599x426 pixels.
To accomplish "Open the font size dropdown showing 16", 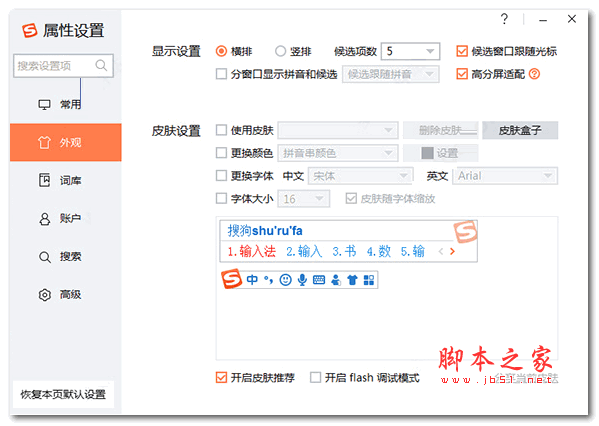I will point(304,199).
